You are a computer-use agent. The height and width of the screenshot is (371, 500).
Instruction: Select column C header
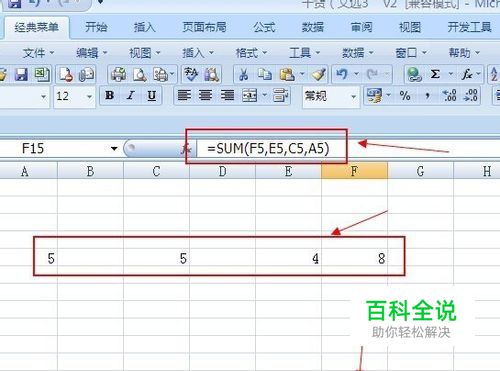tap(156, 171)
